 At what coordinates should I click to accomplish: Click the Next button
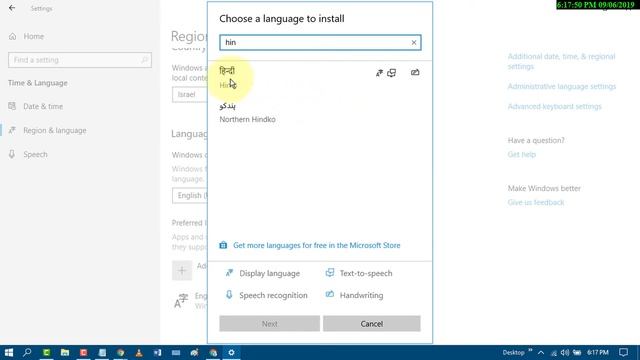point(269,324)
